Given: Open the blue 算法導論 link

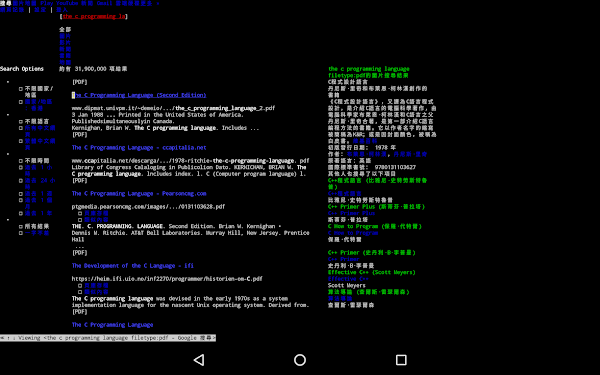Looking at the screenshot, I should coord(340,298).
